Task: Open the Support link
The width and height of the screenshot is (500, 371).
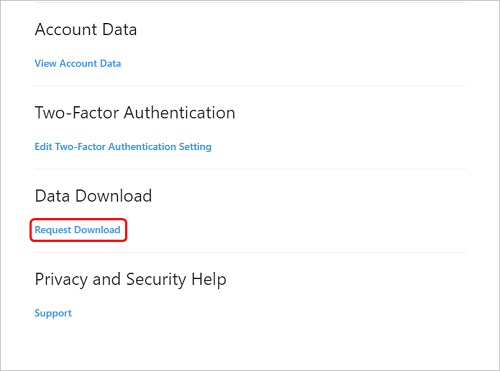Action: tap(53, 313)
